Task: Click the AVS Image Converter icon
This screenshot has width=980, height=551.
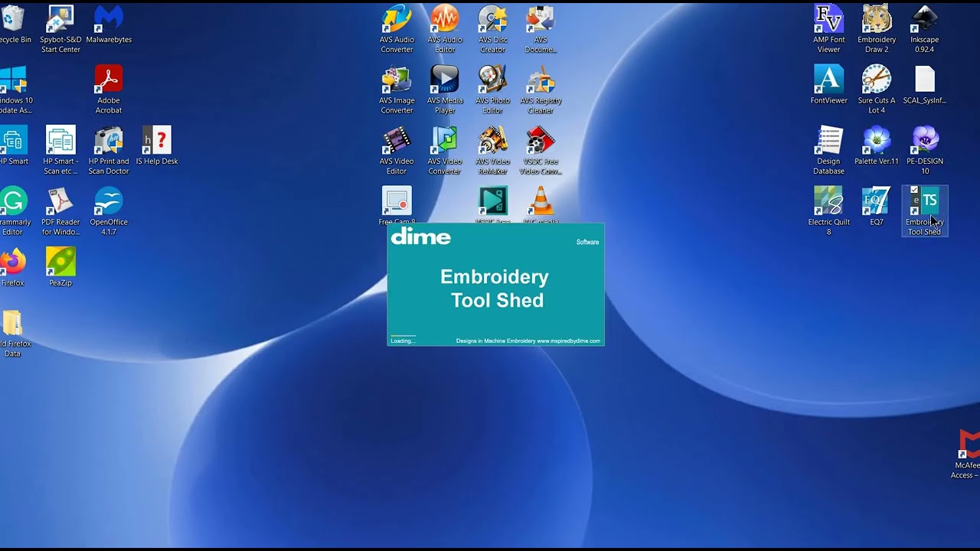Action: (x=397, y=90)
